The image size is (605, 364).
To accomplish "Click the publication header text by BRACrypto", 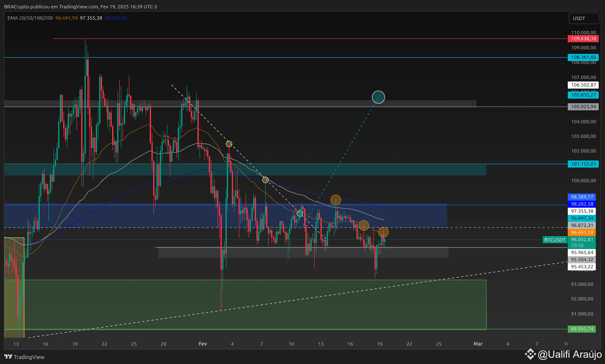I will (81, 7).
